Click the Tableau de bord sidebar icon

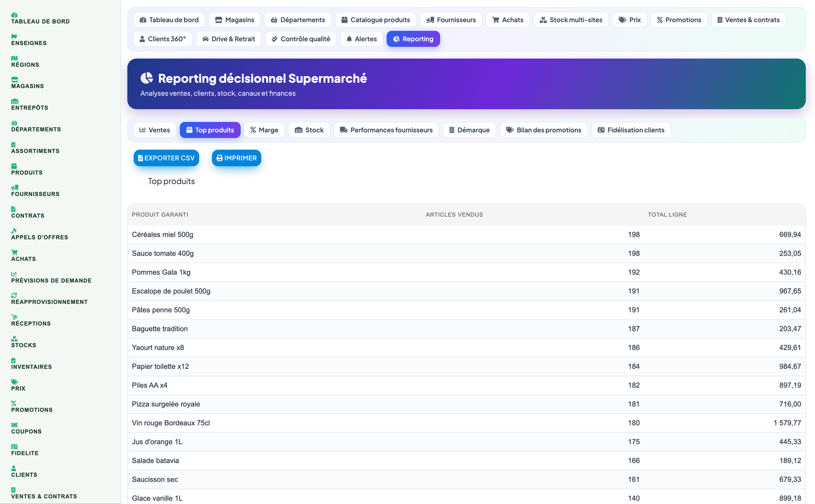[x=14, y=15]
